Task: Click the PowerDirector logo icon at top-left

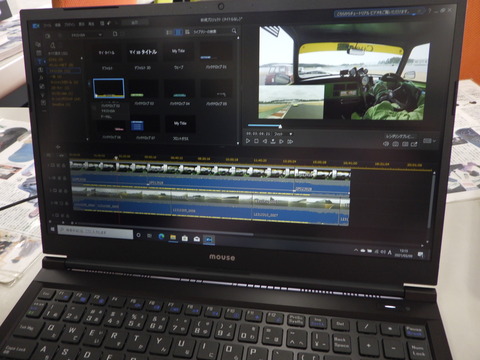Action: (36, 26)
